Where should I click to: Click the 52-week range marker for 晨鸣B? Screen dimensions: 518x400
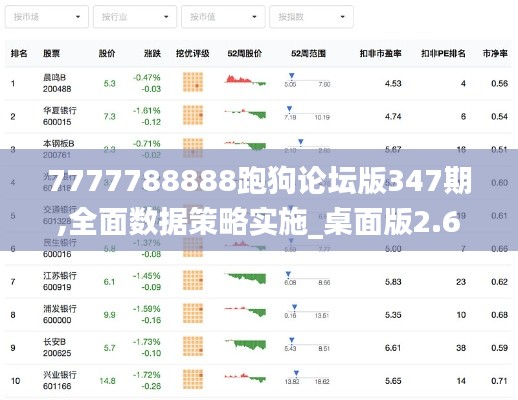pos(292,76)
